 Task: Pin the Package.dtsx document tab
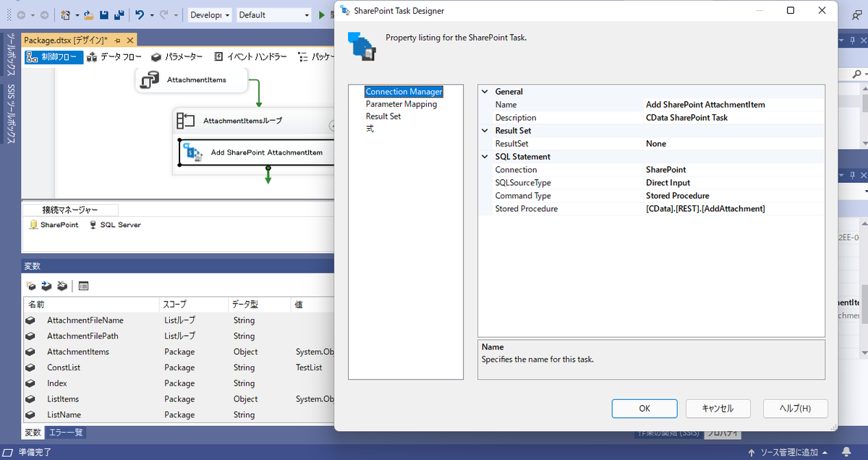(x=117, y=41)
